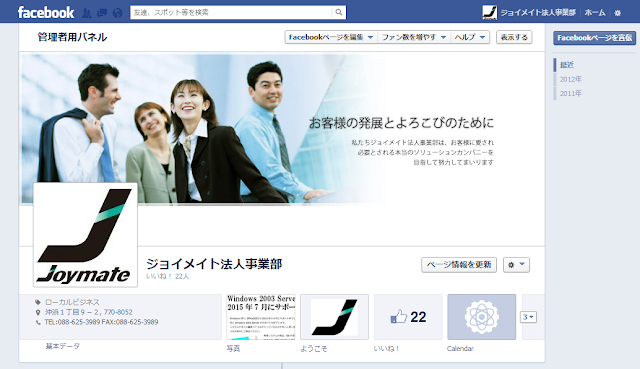The width and height of the screenshot is (640, 369).
Task: Expand the apps row with 3 dropdown
Action: [528, 317]
